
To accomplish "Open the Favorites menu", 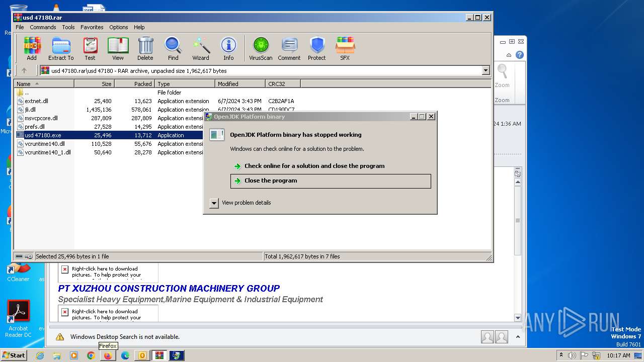I will (x=92, y=27).
